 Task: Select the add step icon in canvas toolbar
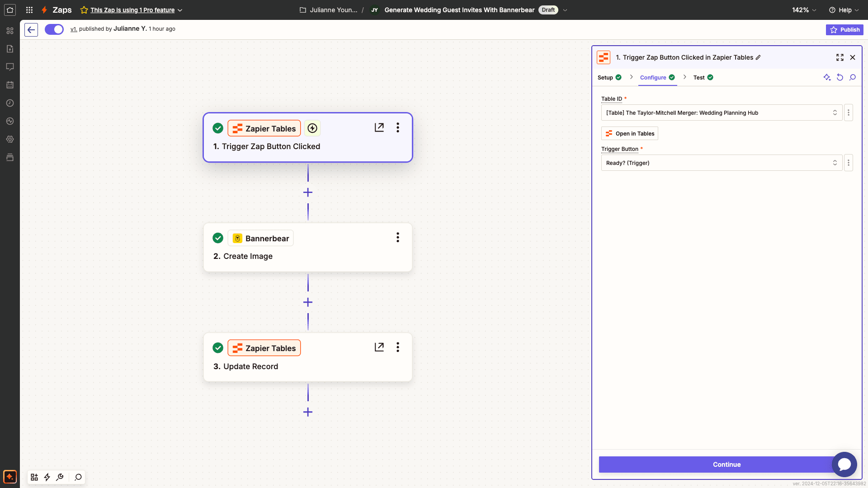point(34,477)
